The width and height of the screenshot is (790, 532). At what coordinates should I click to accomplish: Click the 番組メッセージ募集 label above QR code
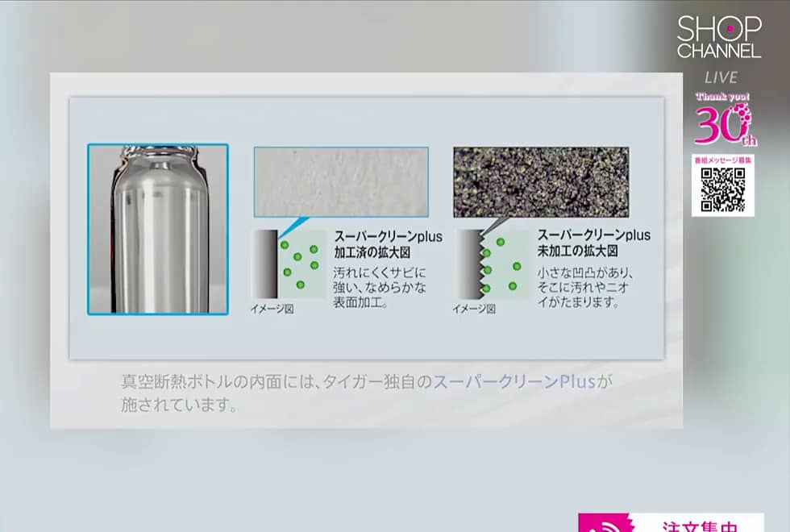coord(723,160)
